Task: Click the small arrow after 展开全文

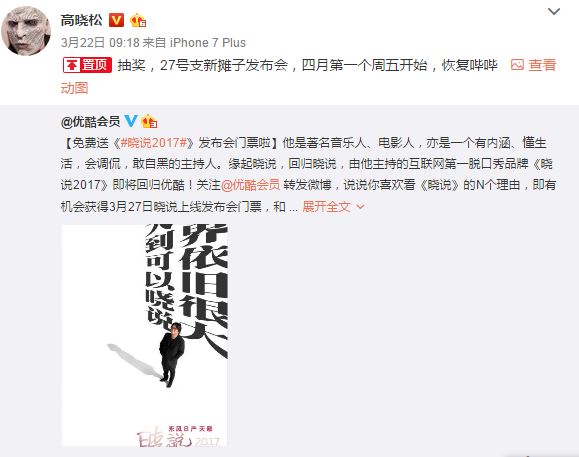Action: (x=360, y=207)
